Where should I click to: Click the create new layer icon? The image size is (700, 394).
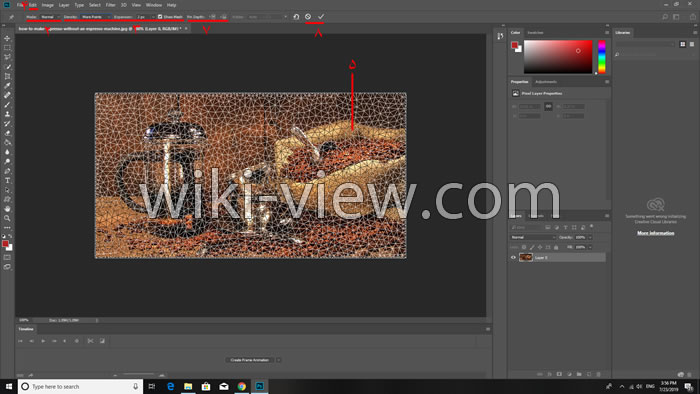tap(589, 374)
